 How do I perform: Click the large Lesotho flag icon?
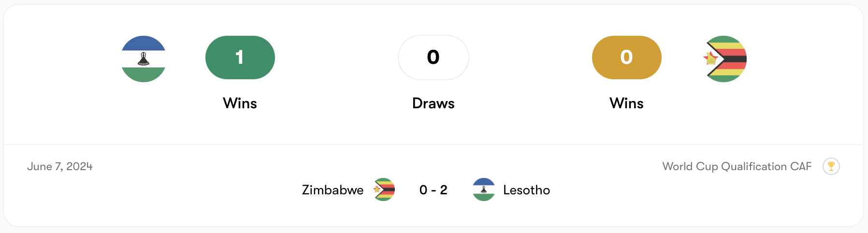pyautogui.click(x=144, y=59)
